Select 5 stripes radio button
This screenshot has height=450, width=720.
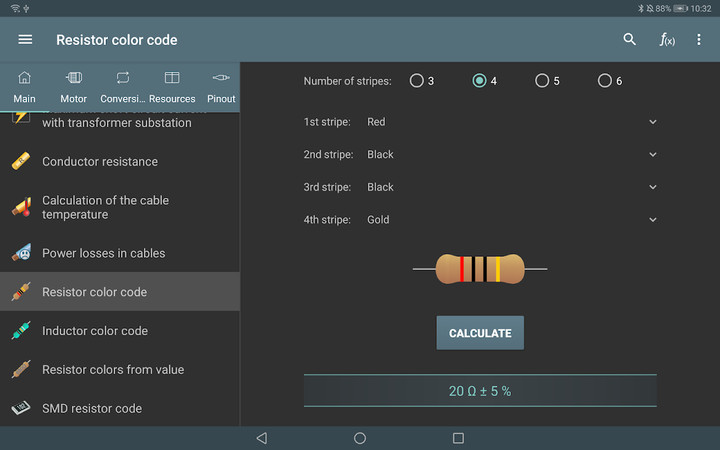542,81
